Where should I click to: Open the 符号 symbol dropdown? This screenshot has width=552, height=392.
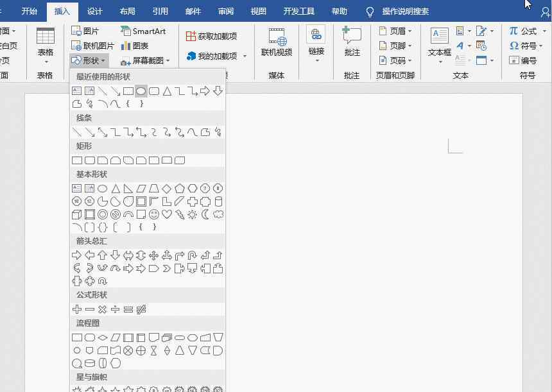(x=526, y=46)
